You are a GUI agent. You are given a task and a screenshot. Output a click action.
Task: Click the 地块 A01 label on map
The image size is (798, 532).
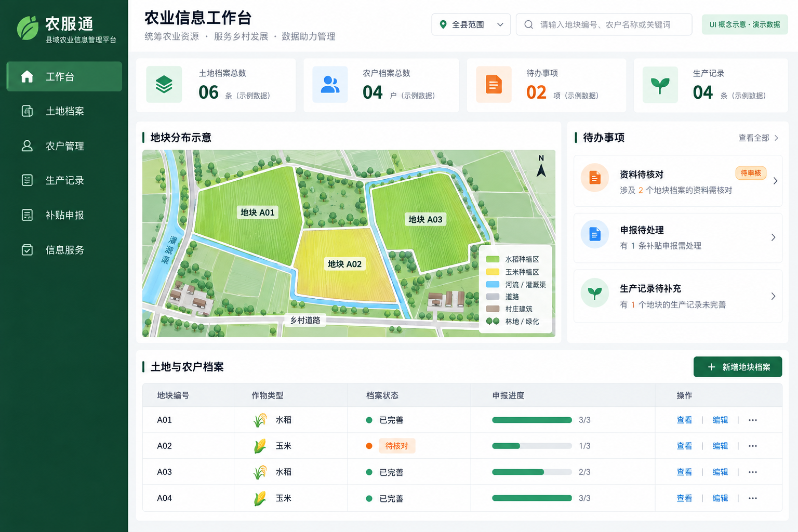[x=258, y=212]
